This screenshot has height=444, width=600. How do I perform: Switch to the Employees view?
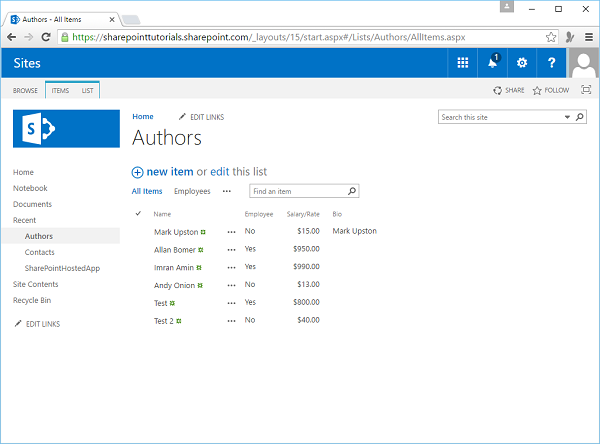point(192,191)
